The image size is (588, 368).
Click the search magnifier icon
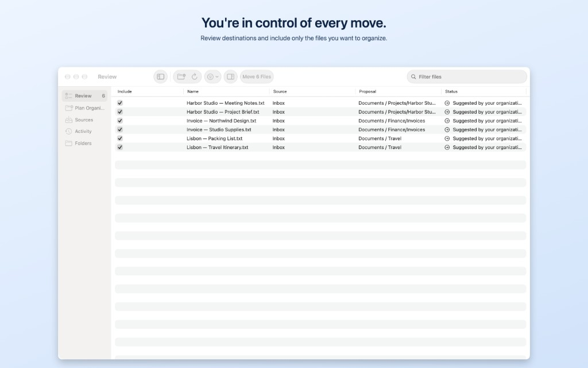[413, 76]
